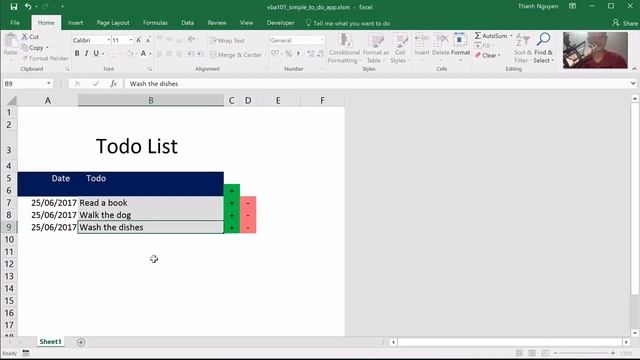Toggle Wrap Text
640x360 pixels.
(x=227, y=40)
